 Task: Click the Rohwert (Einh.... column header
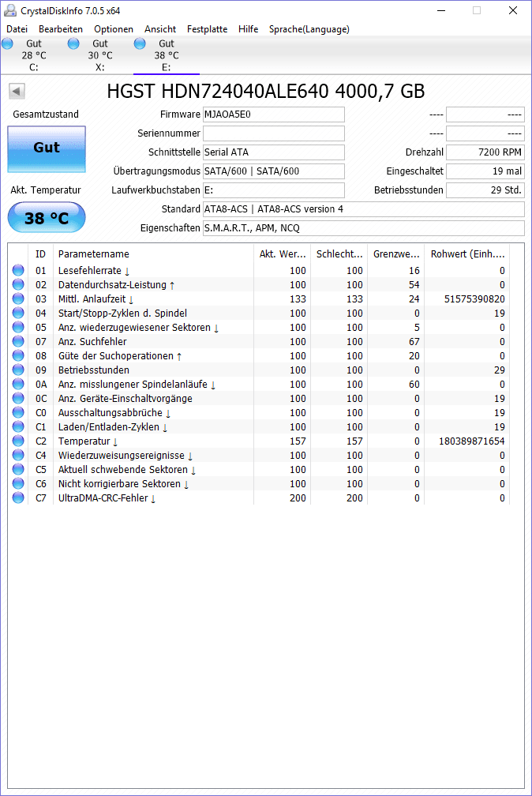(467, 253)
